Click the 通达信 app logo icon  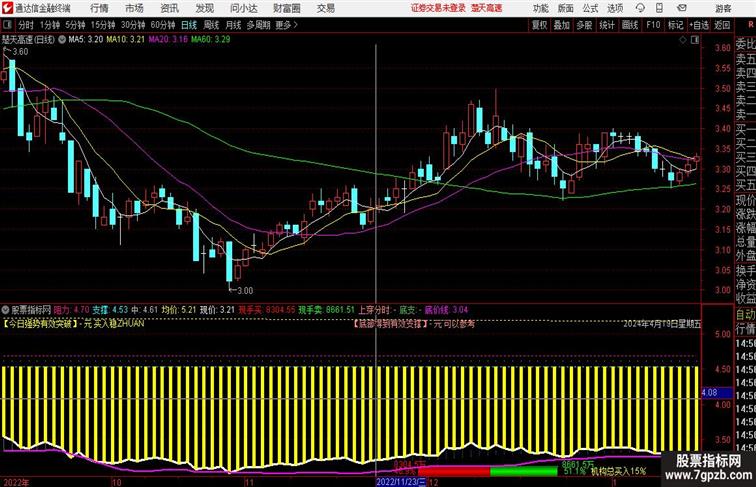pos(7,8)
